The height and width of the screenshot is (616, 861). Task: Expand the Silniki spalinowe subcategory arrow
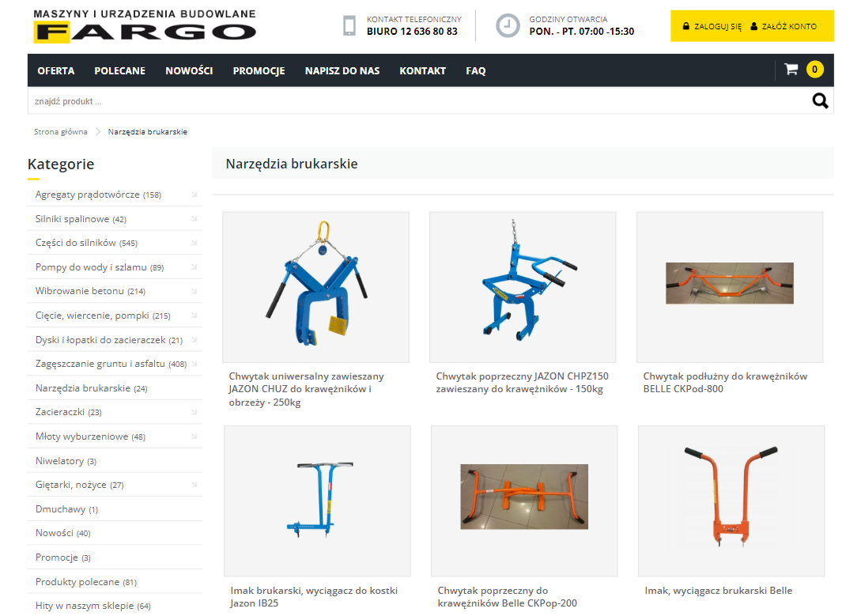coord(194,218)
